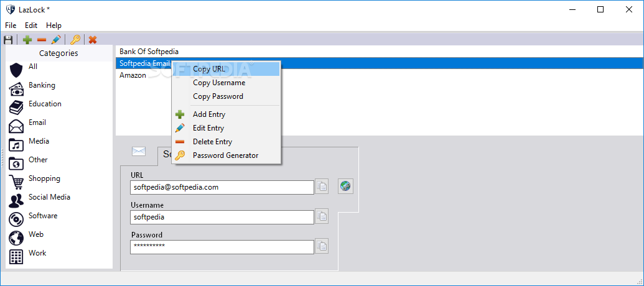Select the Work building category icon

16,257
